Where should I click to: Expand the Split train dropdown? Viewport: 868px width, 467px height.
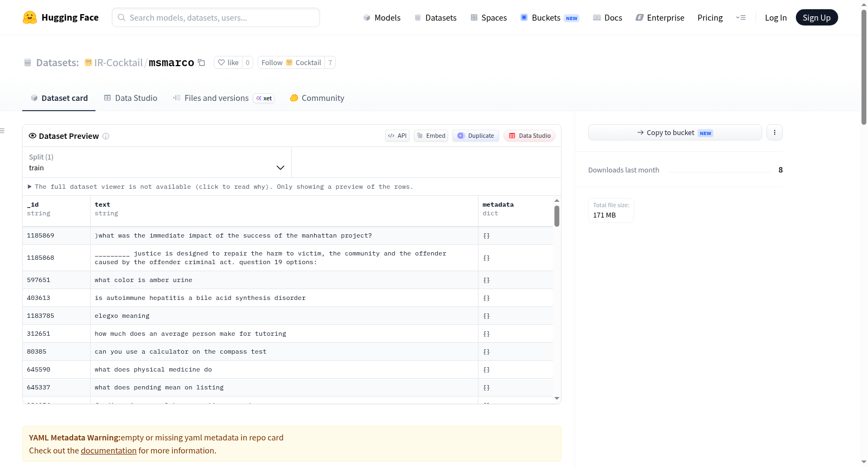(x=157, y=162)
